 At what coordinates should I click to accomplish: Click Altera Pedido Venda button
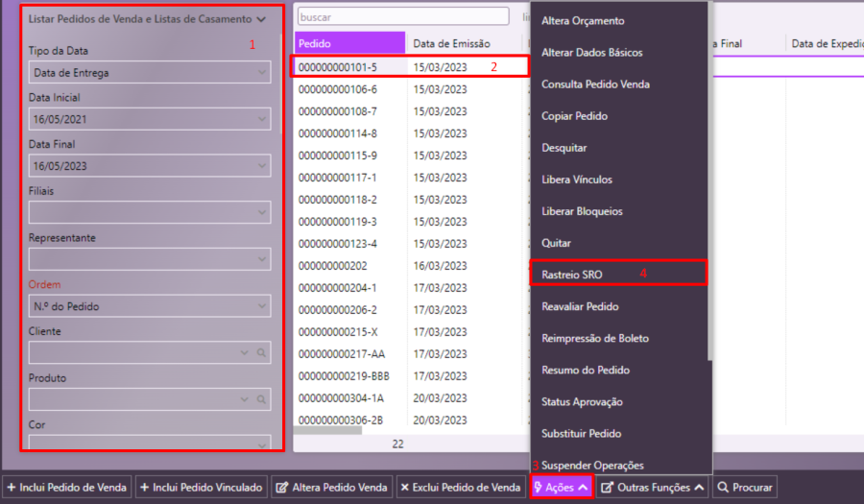(x=332, y=488)
